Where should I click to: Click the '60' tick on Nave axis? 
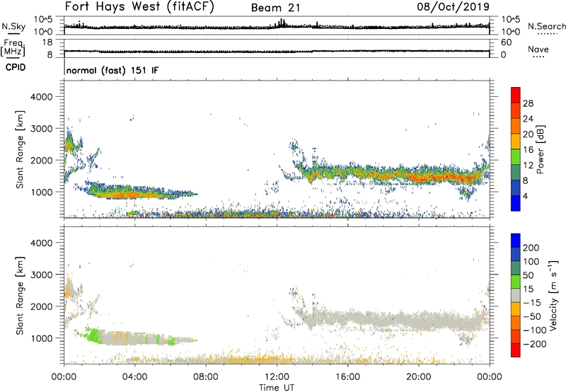click(506, 42)
